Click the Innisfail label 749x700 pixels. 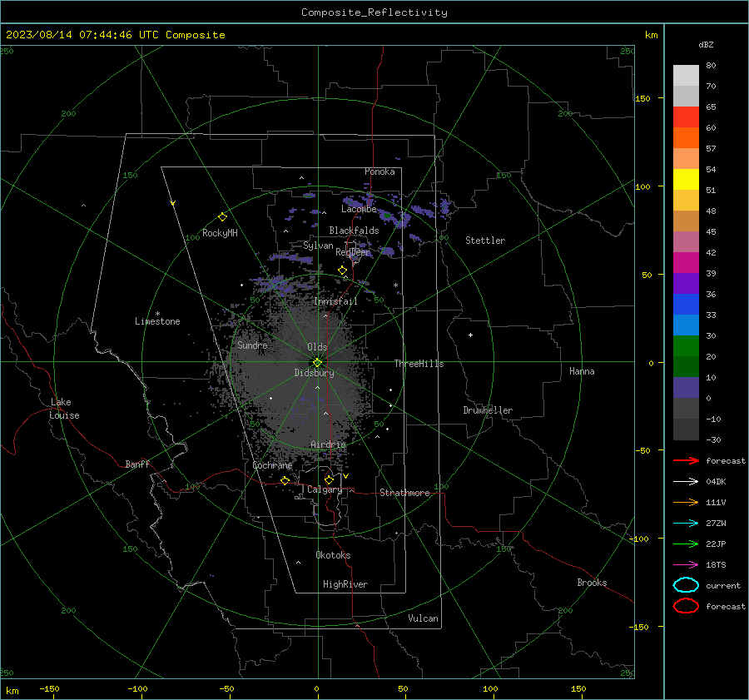[x=336, y=301]
